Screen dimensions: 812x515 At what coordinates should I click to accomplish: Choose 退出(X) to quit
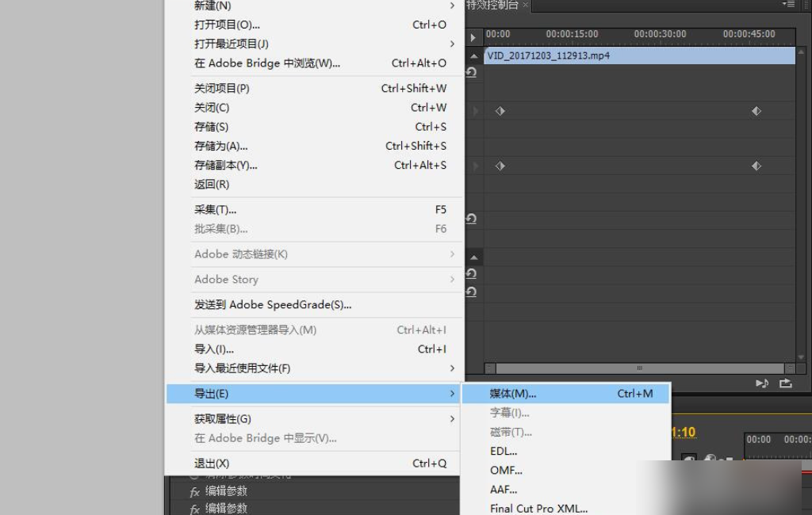313,463
